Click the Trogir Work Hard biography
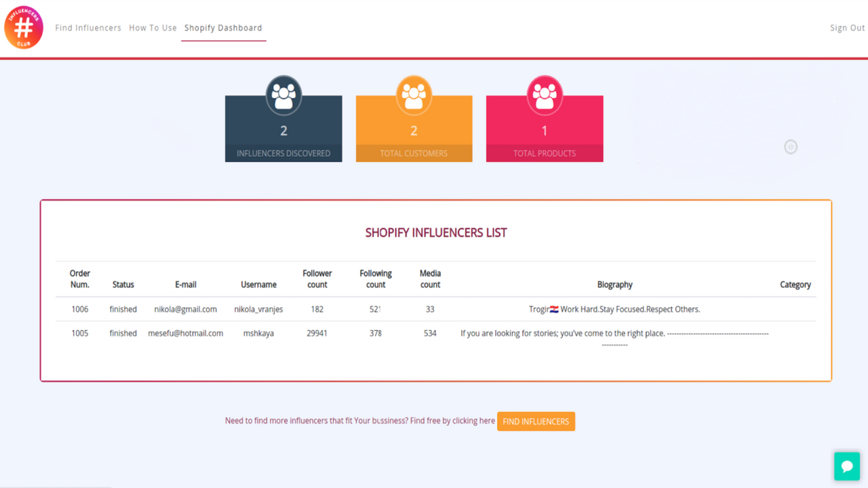Viewport: 868px width, 488px height. 614,309
